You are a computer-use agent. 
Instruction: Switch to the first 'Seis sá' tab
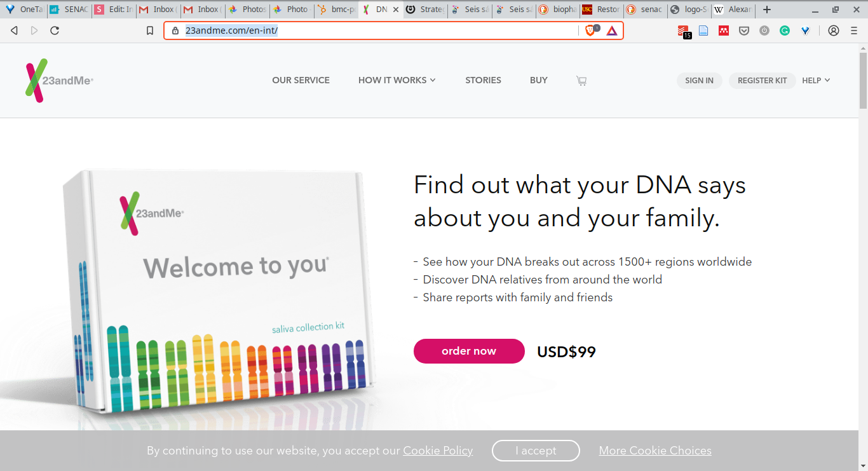(x=470, y=10)
